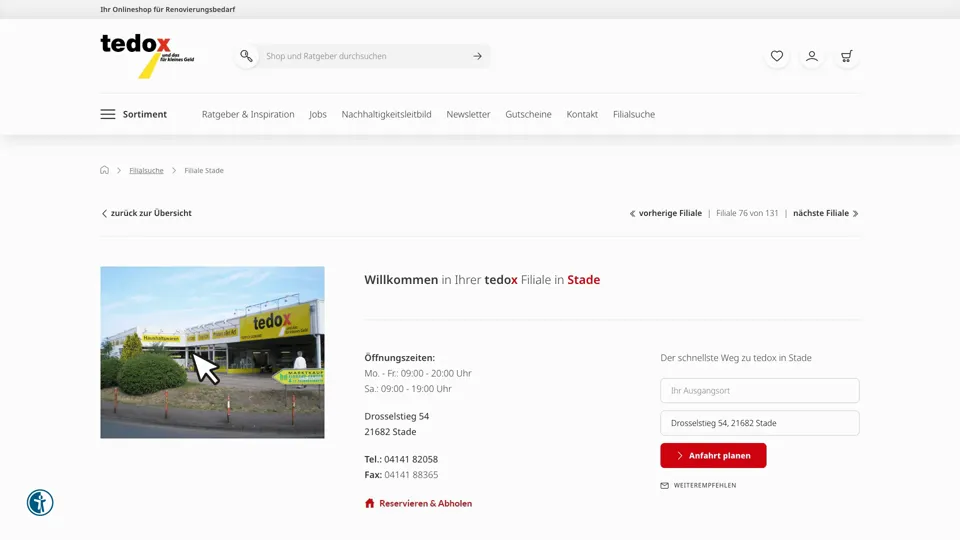
Task: Click the text 21682 Stade
Action: pos(390,432)
